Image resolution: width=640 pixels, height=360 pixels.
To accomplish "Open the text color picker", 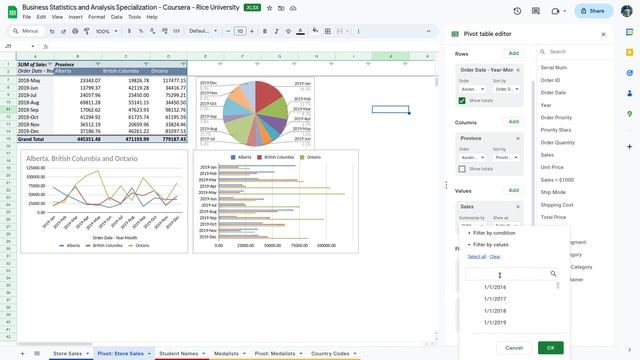I will (300, 31).
